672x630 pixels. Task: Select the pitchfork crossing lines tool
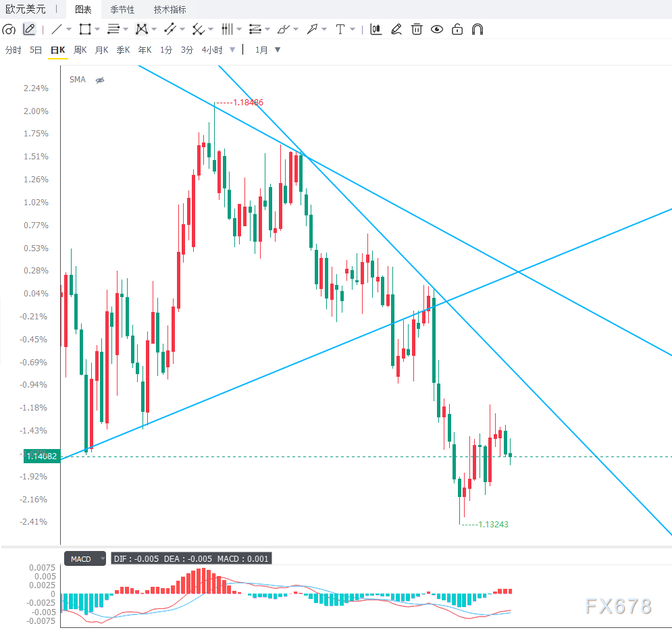tap(198, 29)
